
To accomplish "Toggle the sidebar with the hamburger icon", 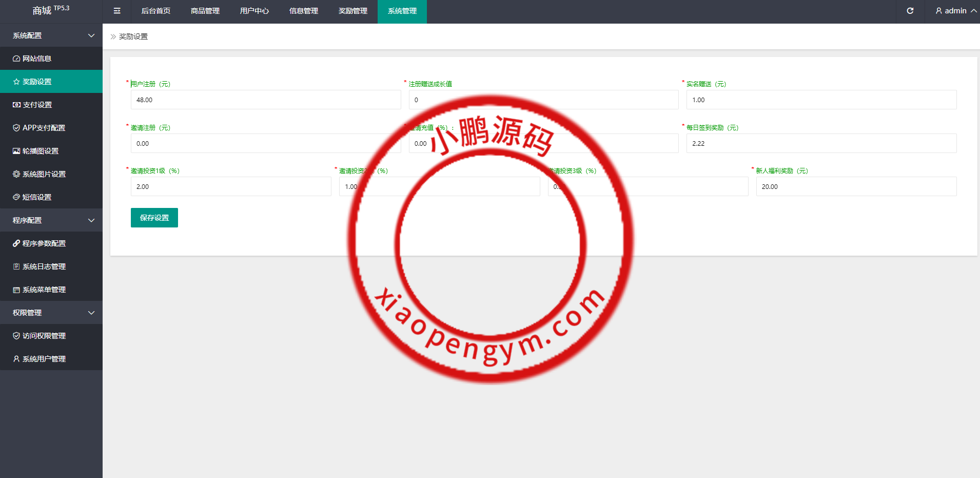I will coord(116,10).
